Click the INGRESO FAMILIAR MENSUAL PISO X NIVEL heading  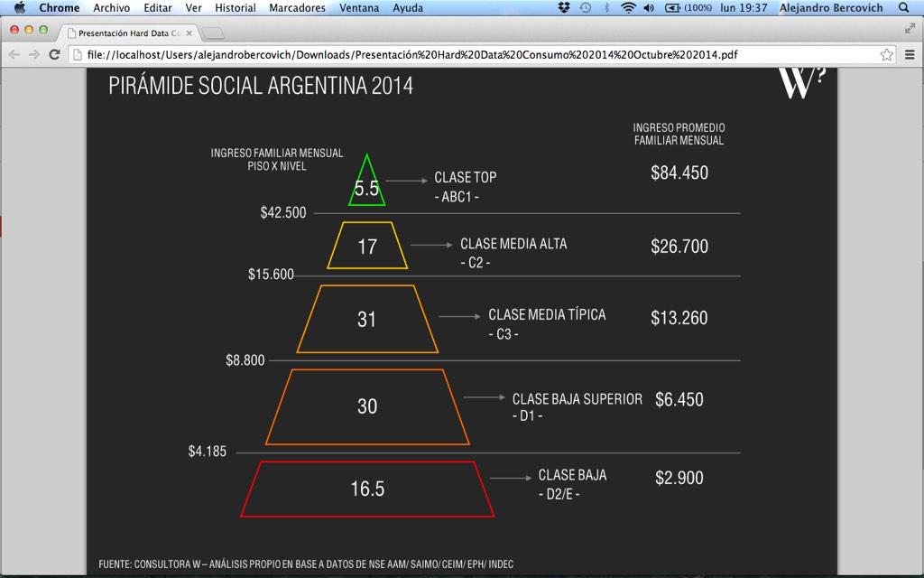click(x=277, y=159)
